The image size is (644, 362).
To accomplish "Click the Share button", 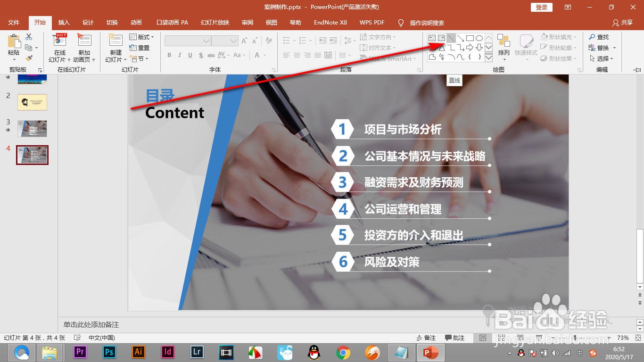I will pos(622,23).
